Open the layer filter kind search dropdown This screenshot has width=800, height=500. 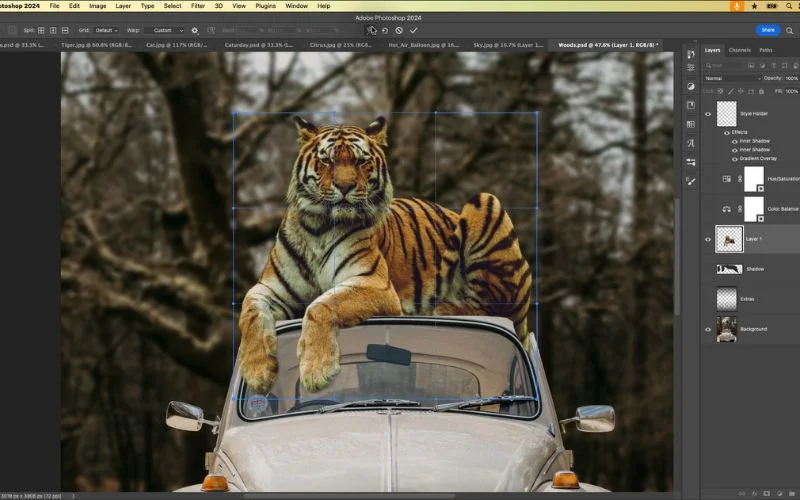[x=724, y=66]
